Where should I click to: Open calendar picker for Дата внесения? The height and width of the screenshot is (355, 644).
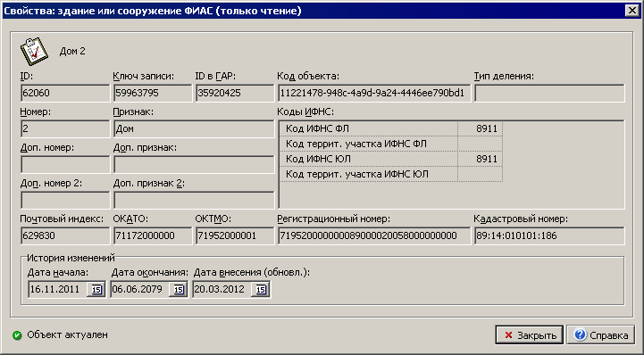point(261,289)
